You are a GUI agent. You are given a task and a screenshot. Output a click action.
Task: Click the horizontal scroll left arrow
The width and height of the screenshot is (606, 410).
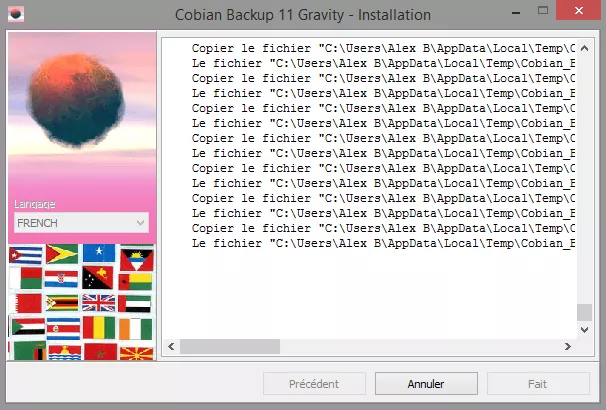coord(171,347)
